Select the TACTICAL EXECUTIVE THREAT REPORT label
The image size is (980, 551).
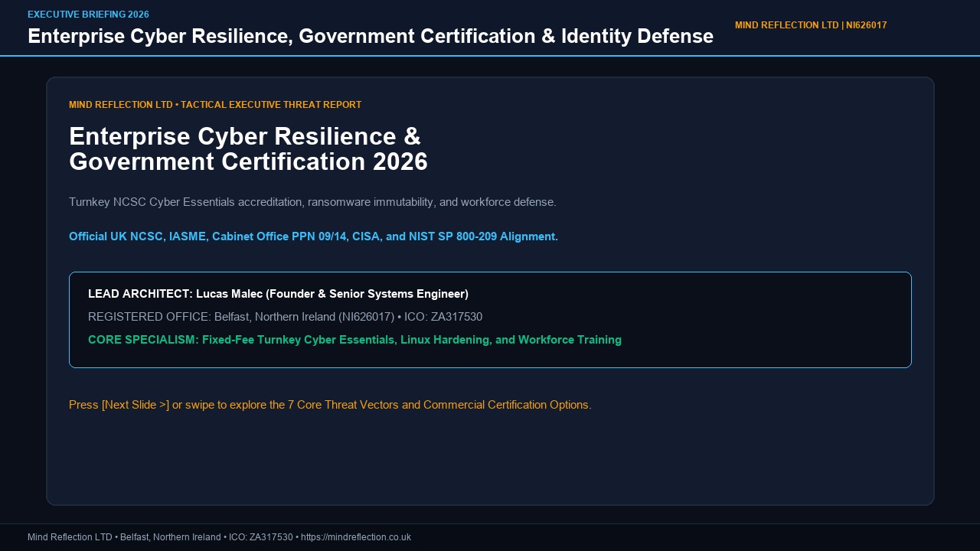click(x=271, y=105)
